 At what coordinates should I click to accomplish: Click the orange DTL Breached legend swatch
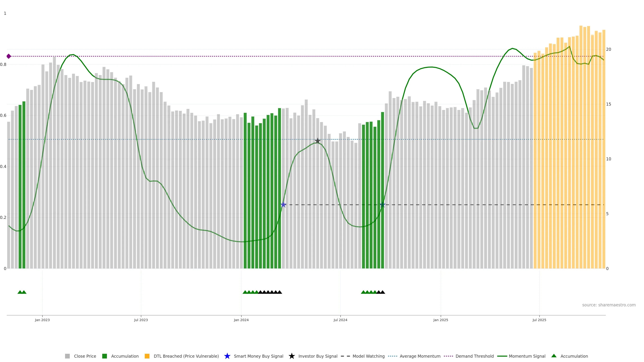tap(147, 356)
